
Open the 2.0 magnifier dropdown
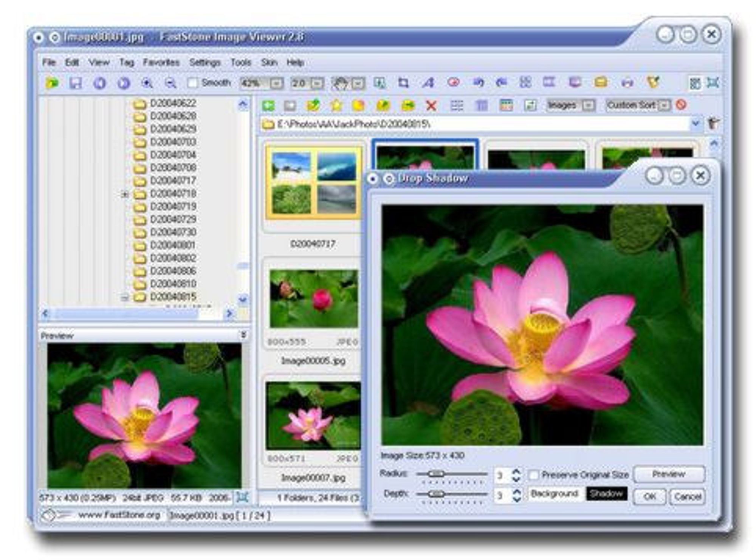[318, 83]
